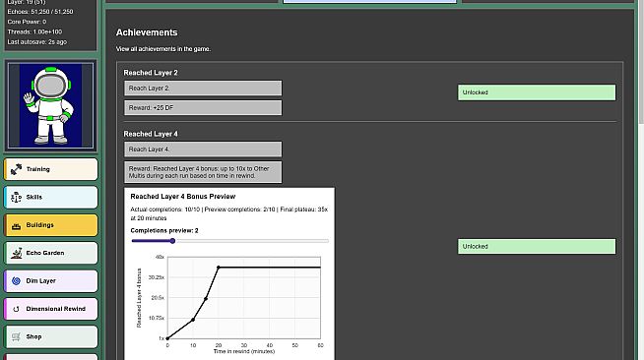Click the 'Reach Layer 2.' description box
The width and height of the screenshot is (644, 360).
pos(203,89)
